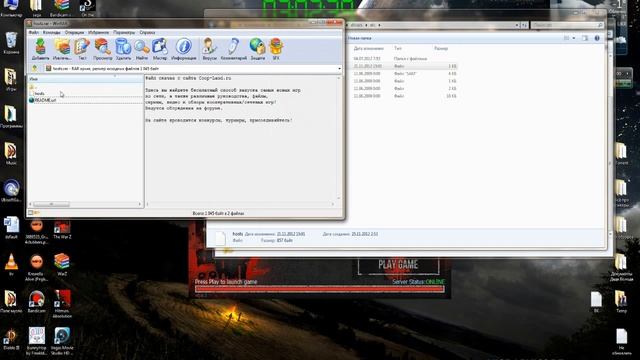Click the Explorer refresh button beside address bar
Image resolution: width=640 pixels, height=360 pixels.
point(524,25)
